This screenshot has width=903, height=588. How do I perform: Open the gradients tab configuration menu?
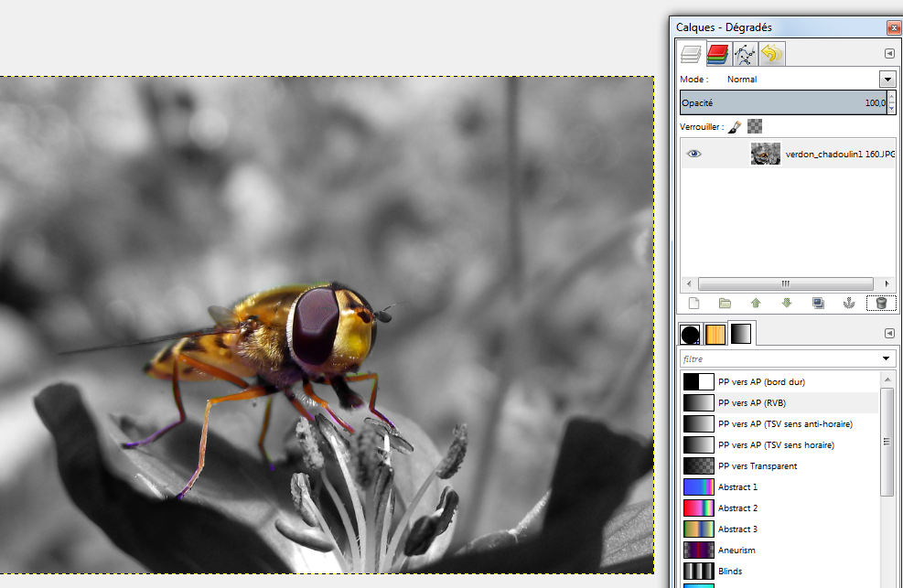point(889,333)
